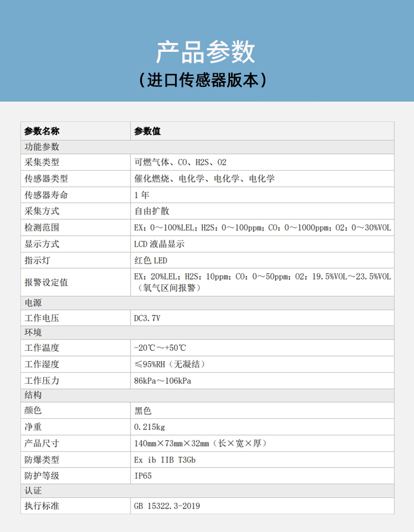Select the '-20℃~+50℃' value
Image resolution: width=414 pixels, height=532 pixels.
[160, 348]
